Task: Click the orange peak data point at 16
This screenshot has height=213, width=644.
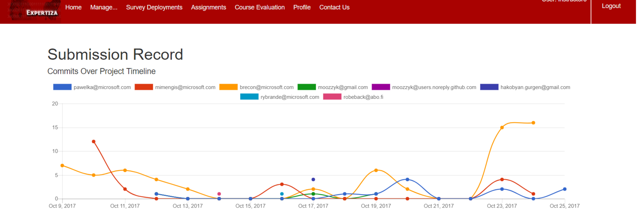Action: coord(533,123)
